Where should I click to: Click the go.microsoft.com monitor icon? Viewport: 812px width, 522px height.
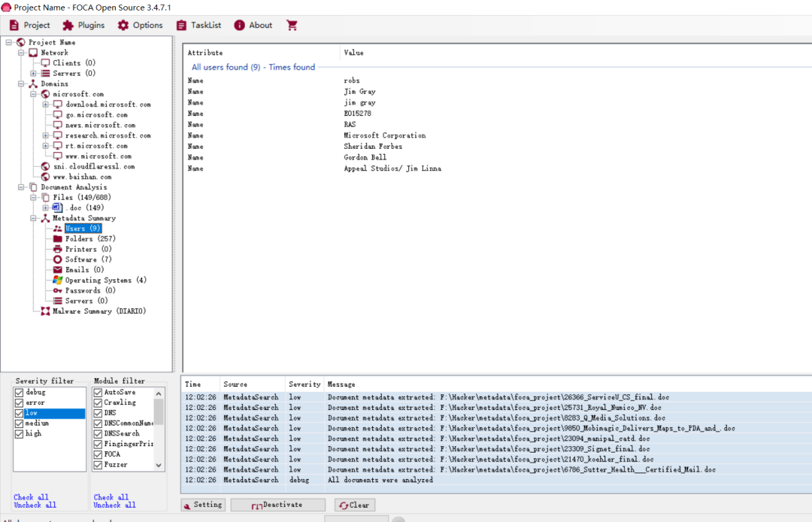click(x=57, y=115)
